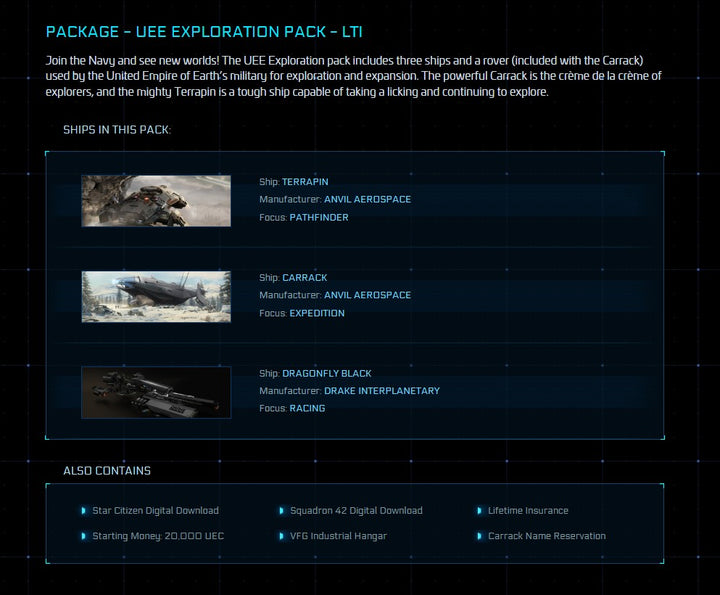Viewport: 720px width, 595px height.
Task: Select Squadron 42 Digital Download text
Action: point(356,511)
